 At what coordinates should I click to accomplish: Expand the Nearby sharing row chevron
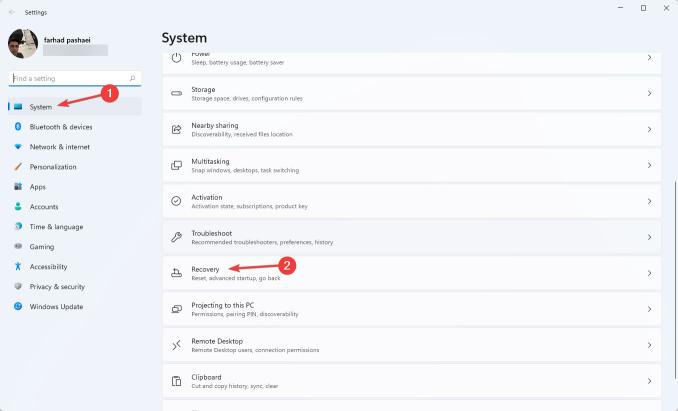pos(649,129)
